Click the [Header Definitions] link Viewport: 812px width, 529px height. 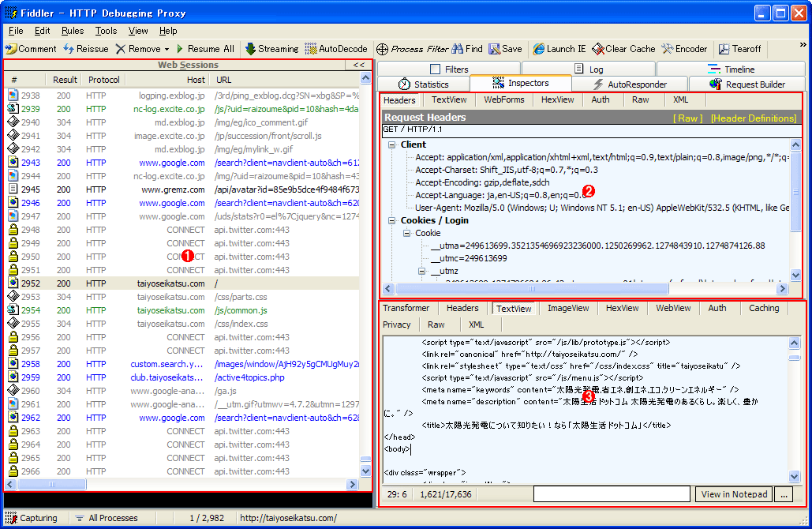(754, 118)
